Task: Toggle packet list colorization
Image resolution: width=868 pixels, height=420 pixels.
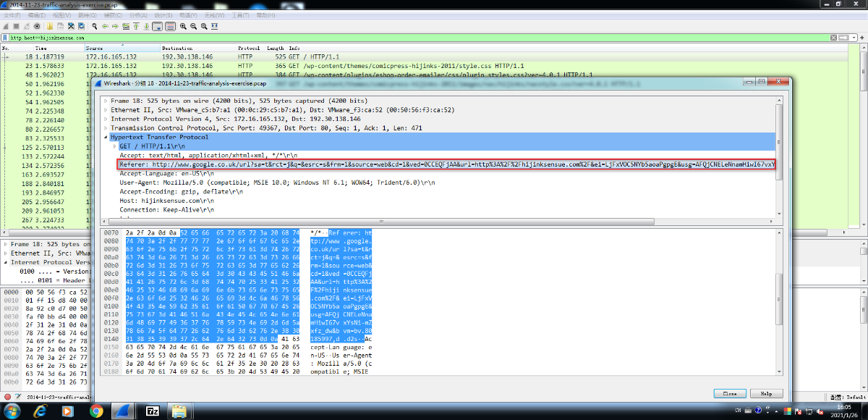Action: pos(170,26)
